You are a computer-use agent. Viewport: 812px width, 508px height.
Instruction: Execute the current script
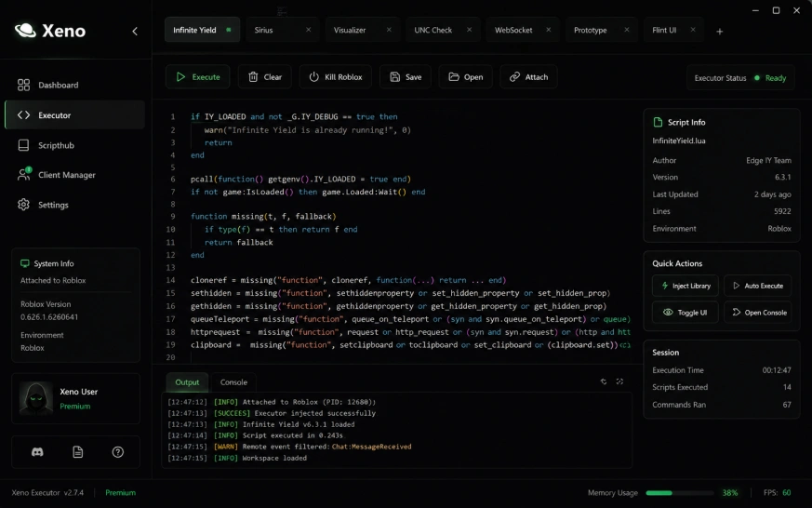[198, 76]
